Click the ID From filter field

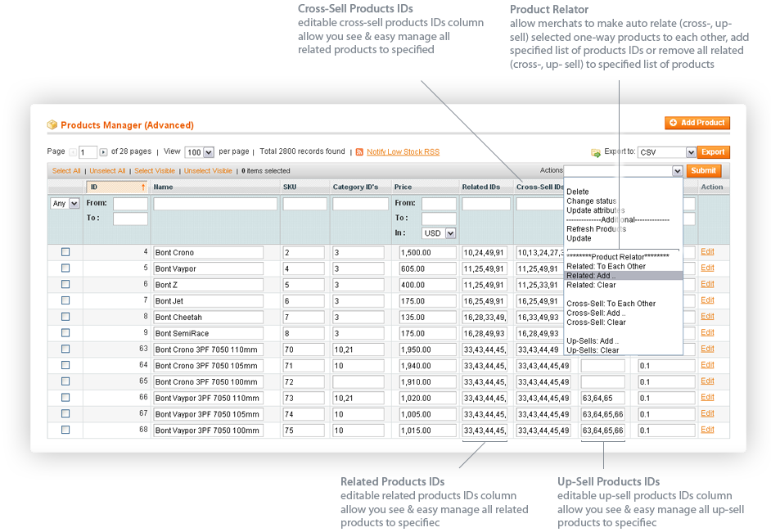point(130,204)
